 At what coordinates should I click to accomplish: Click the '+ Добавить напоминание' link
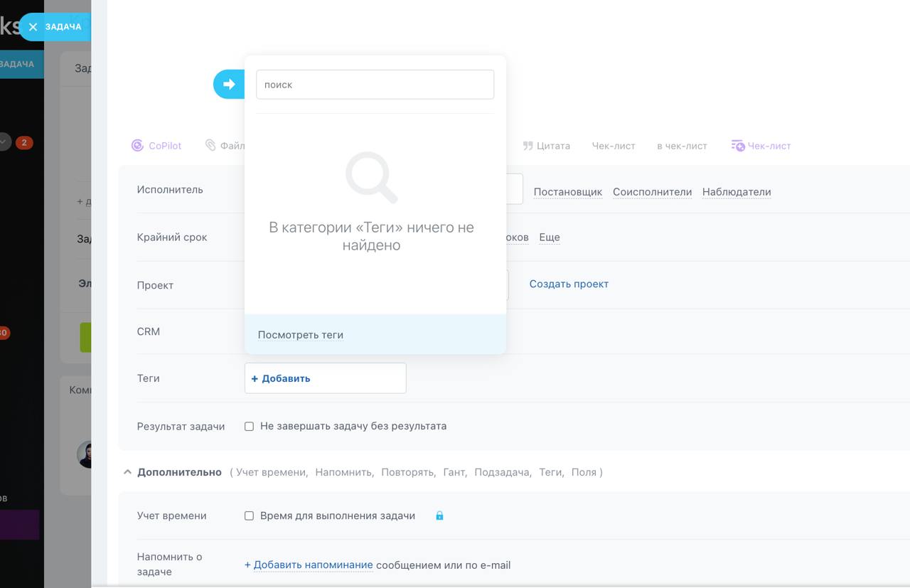coord(309,565)
